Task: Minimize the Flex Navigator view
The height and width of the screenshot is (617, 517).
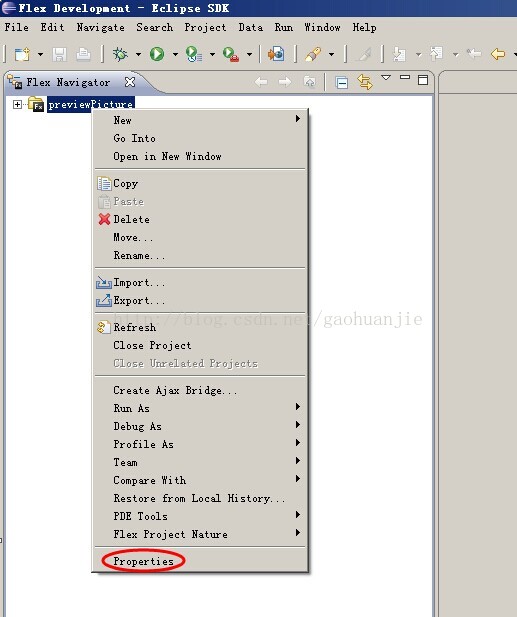Action: coord(405,77)
